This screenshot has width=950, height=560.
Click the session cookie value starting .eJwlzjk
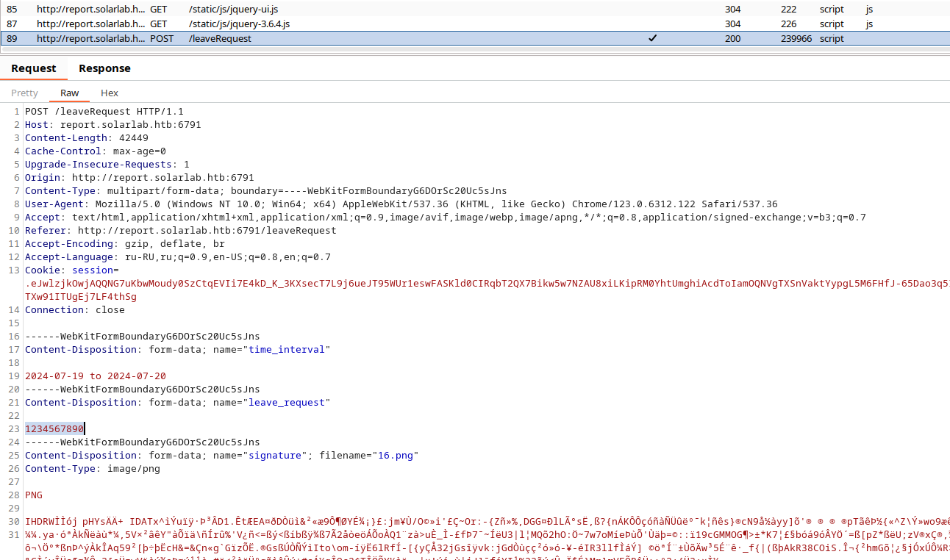tap(488, 284)
